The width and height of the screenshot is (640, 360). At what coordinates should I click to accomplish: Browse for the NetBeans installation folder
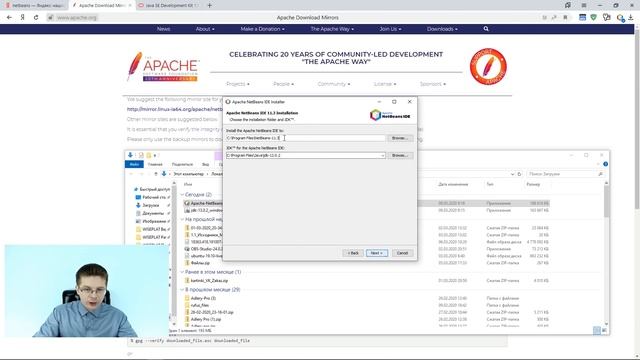point(400,138)
